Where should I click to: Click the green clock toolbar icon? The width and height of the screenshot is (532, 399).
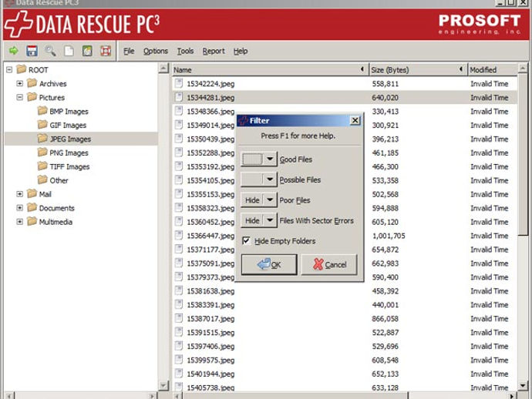point(87,51)
